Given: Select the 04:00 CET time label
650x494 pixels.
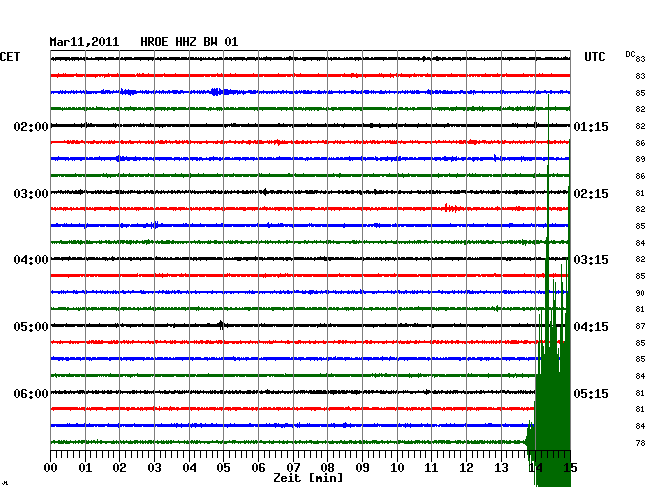Looking at the screenshot, I should (31, 260).
